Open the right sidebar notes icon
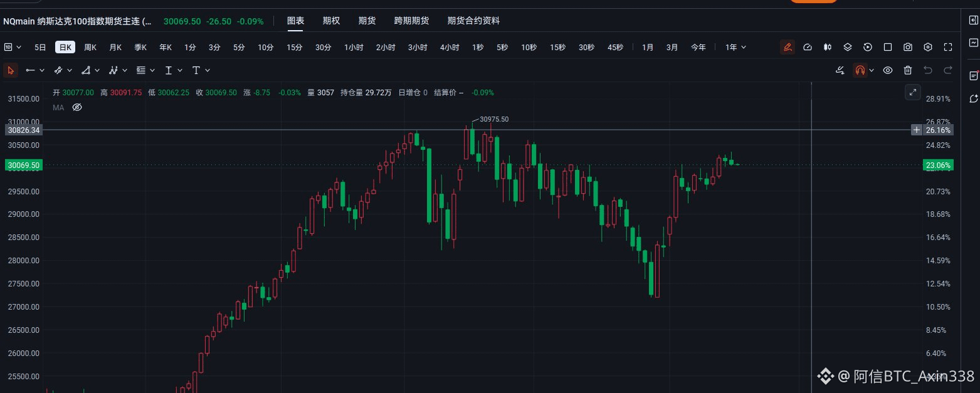The width and height of the screenshot is (980, 393). tap(973, 75)
